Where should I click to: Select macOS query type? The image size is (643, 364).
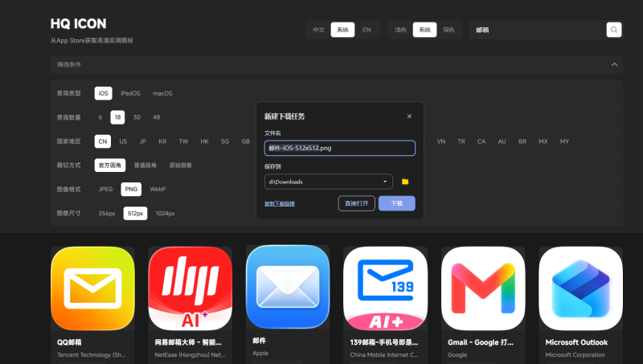click(x=162, y=93)
